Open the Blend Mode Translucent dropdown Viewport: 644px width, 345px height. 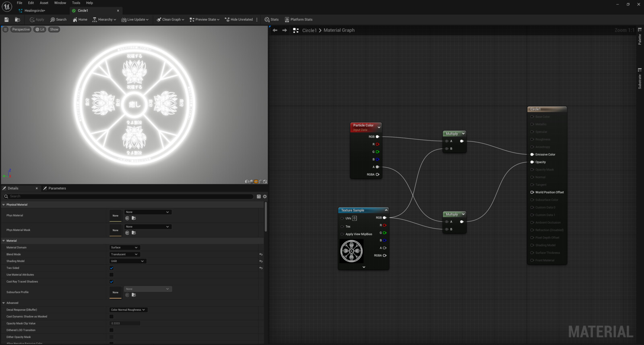coord(124,254)
